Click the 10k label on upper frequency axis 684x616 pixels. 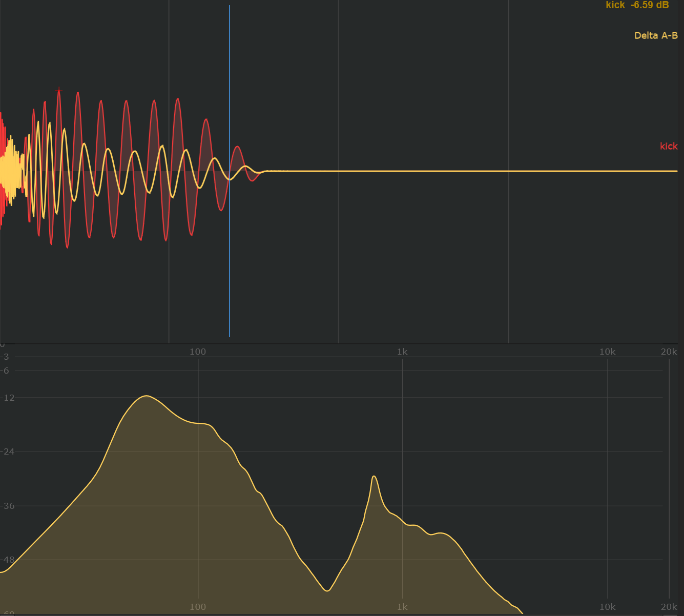coord(607,352)
